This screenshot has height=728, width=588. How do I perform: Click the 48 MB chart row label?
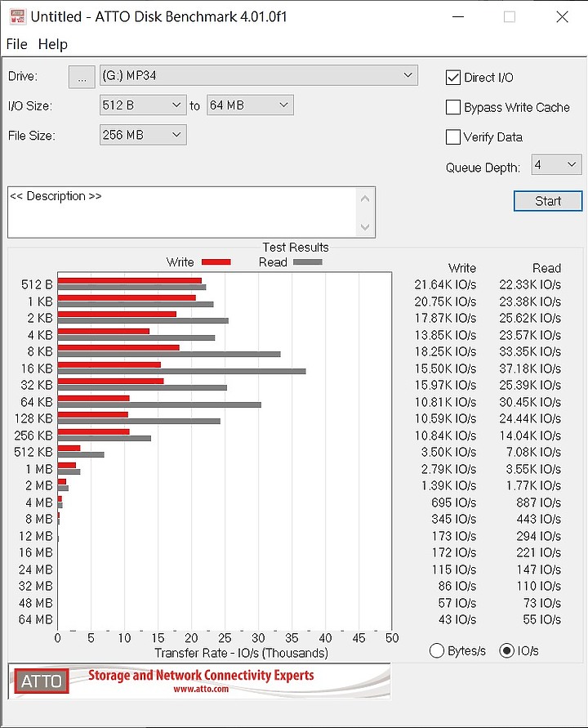tap(36, 603)
